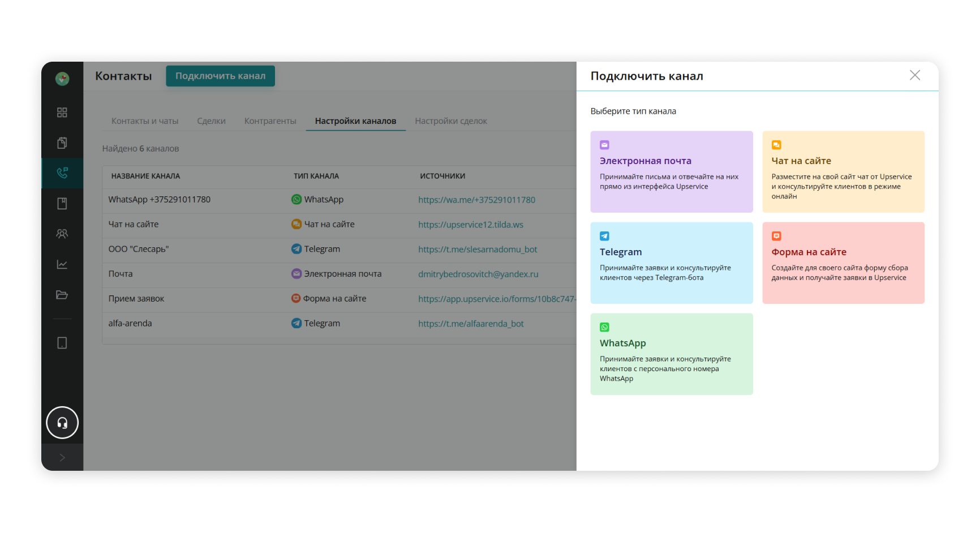Viewport: 980px width, 533px height.
Task: Click the Чат на сайте type icon in table
Action: [296, 224]
